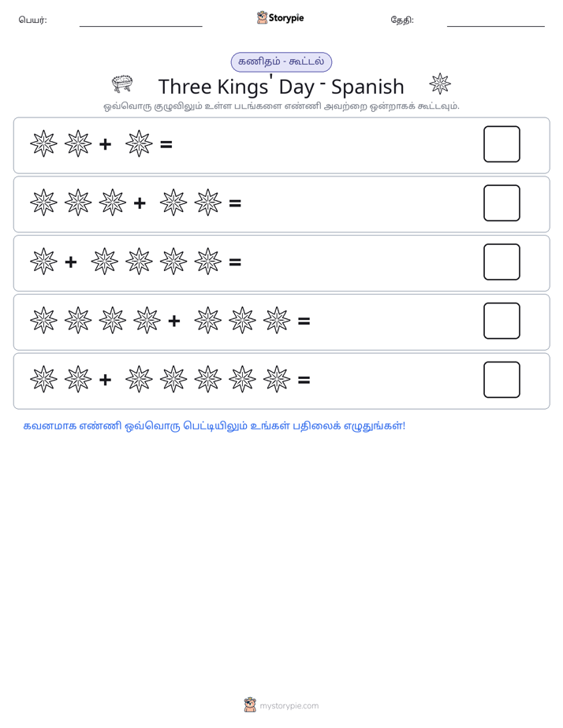Click the bear icon in the footer
The height and width of the screenshot is (728, 563).
pos(250,705)
